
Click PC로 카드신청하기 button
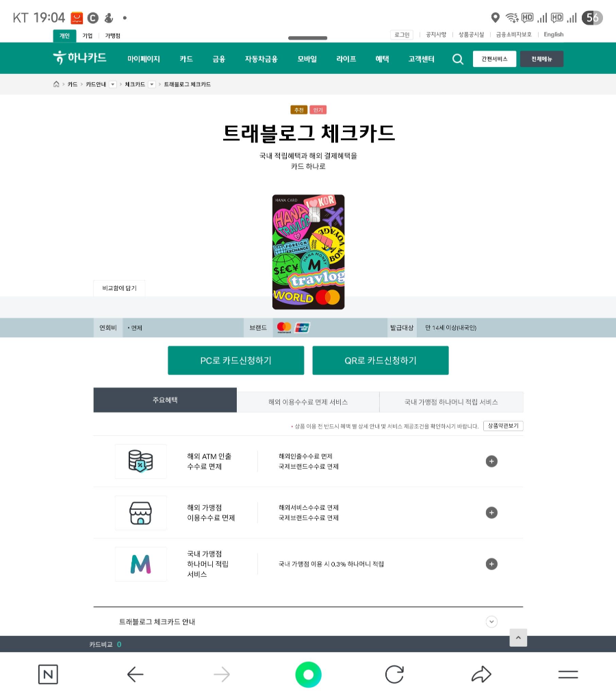pos(235,361)
